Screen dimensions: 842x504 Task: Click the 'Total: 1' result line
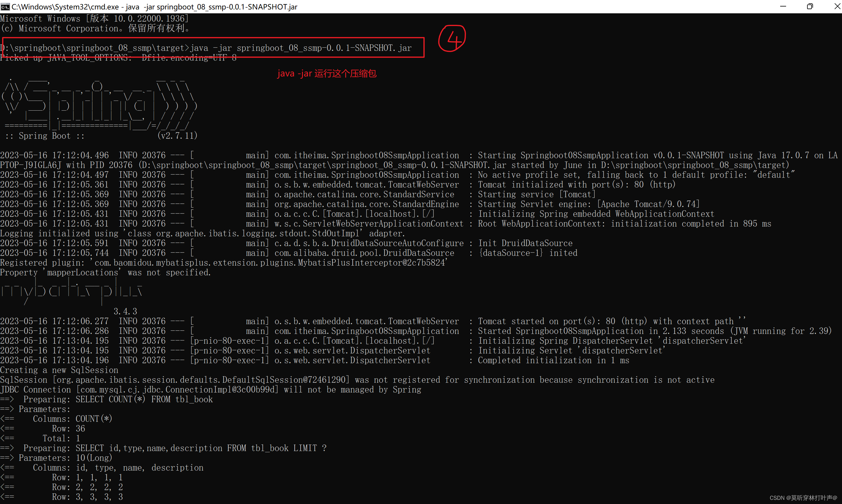coord(40,438)
